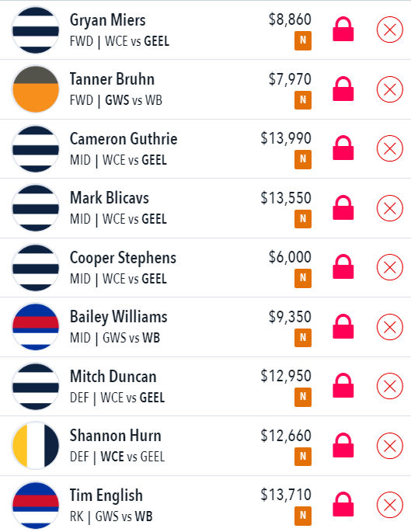This screenshot has height=532, width=411.
Task: Click the orange N badge under Mitch Duncan's price
Action: point(303,397)
